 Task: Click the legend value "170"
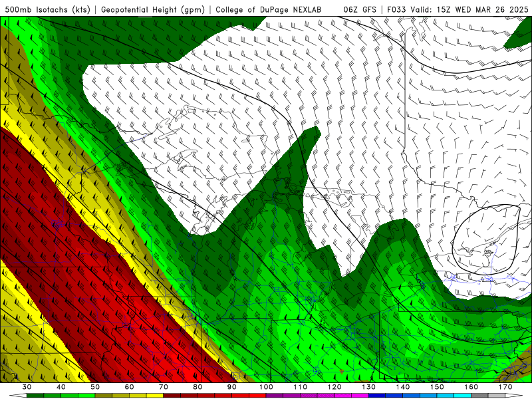[505, 387]
